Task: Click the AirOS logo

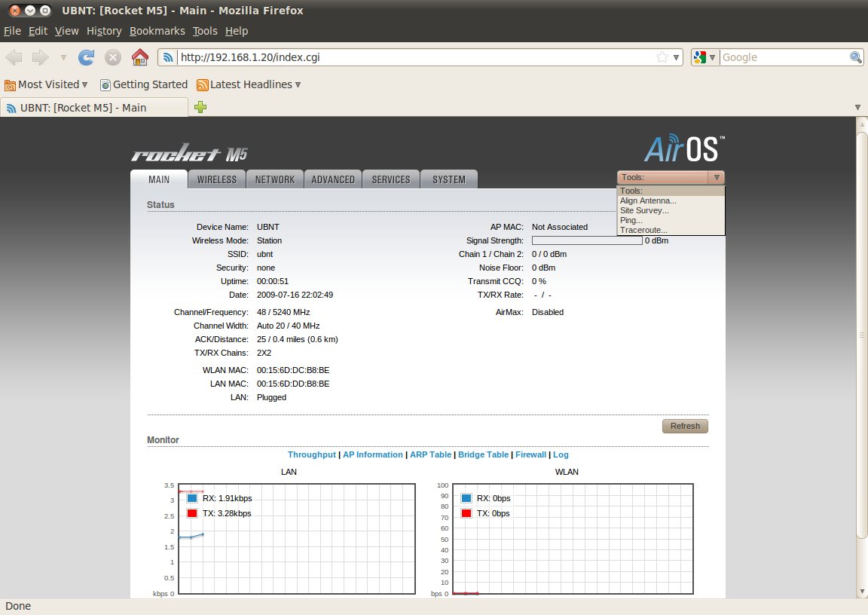Action: pyautogui.click(x=685, y=148)
